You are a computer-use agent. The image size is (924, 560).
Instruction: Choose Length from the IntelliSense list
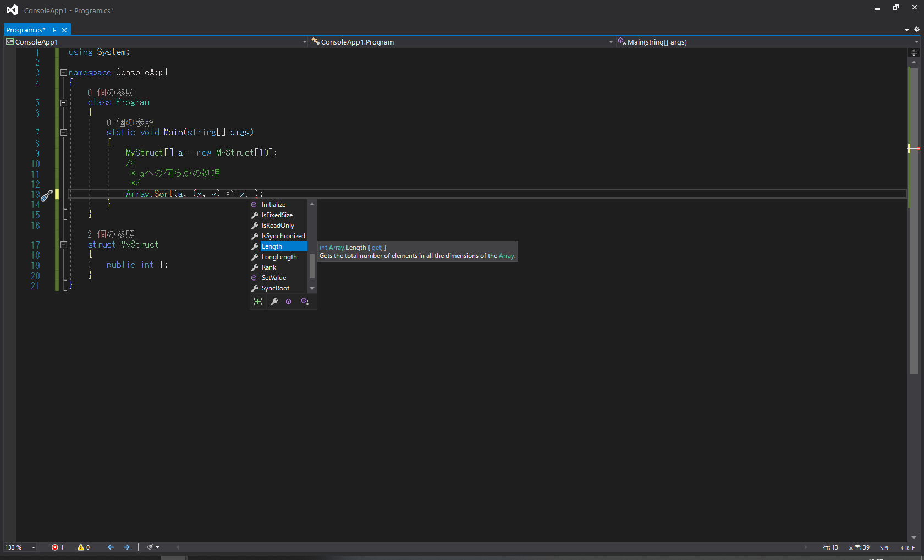click(x=279, y=246)
